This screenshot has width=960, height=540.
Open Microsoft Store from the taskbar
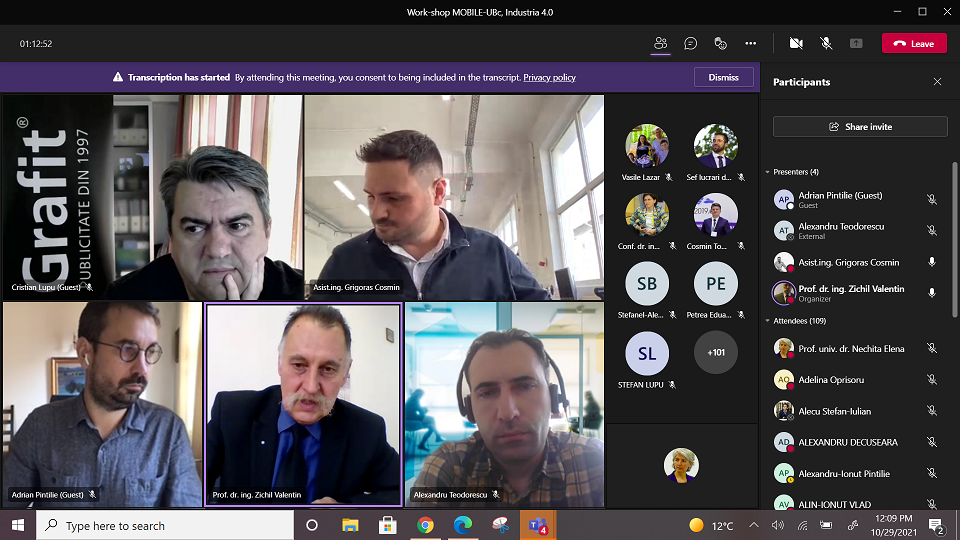tap(388, 525)
